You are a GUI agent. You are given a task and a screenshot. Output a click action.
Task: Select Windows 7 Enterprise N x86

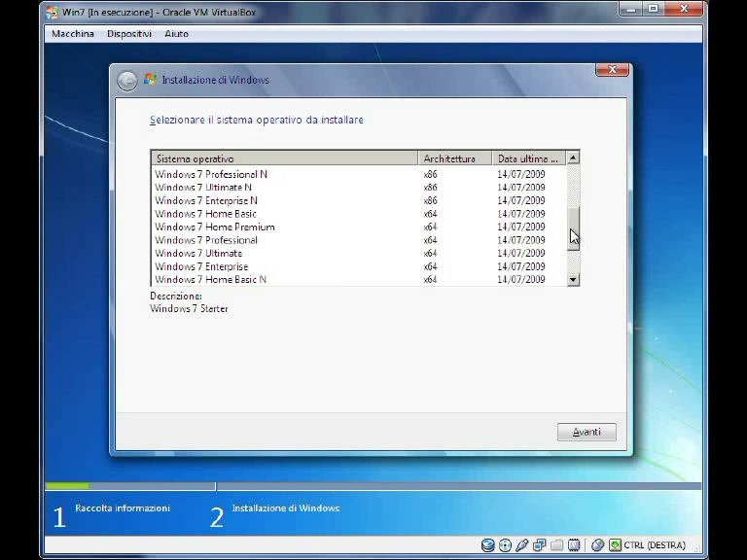(359, 201)
